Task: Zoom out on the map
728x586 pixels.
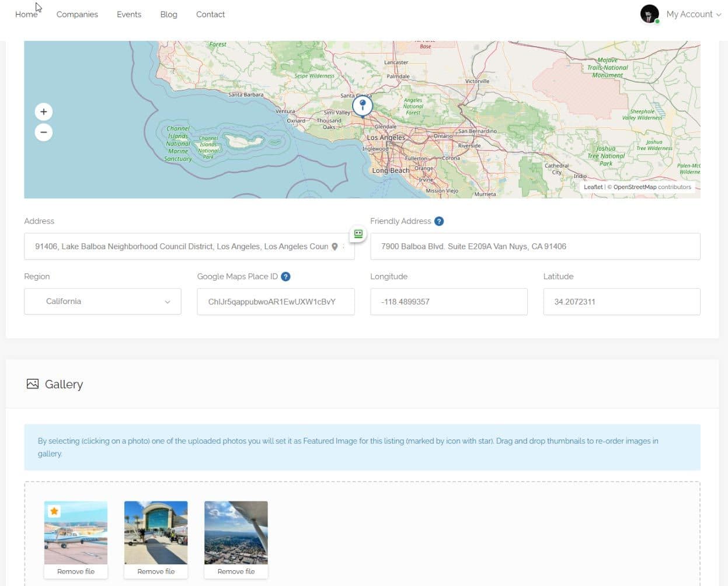Action: (x=44, y=132)
